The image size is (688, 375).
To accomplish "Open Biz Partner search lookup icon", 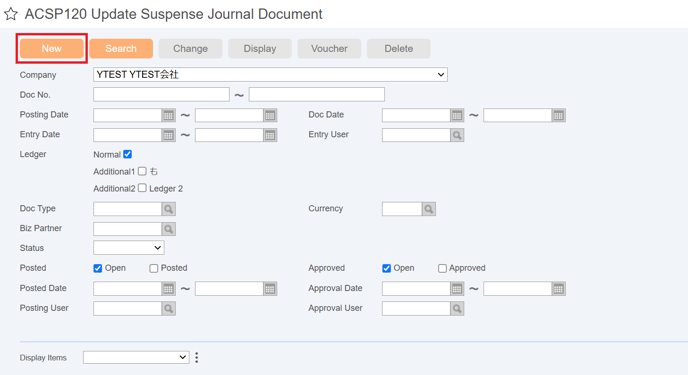I will click(x=168, y=229).
